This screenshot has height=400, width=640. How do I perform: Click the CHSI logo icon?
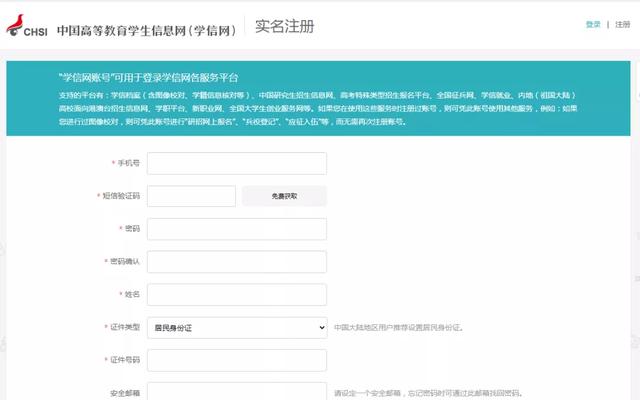27,26
